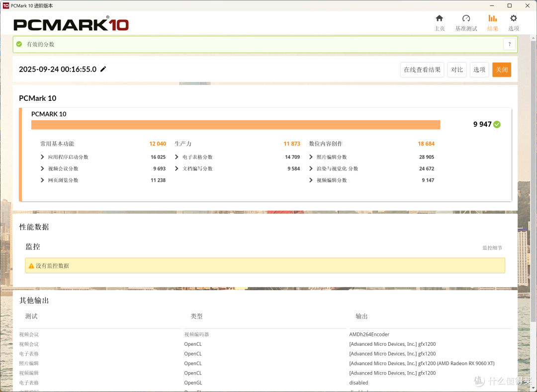Click the question mark help button

[509, 44]
